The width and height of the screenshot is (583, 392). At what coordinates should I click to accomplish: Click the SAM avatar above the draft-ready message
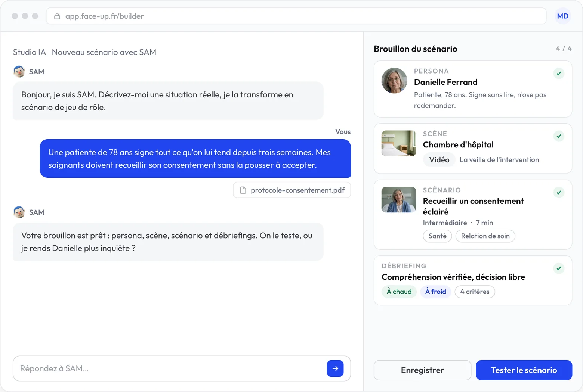(19, 212)
